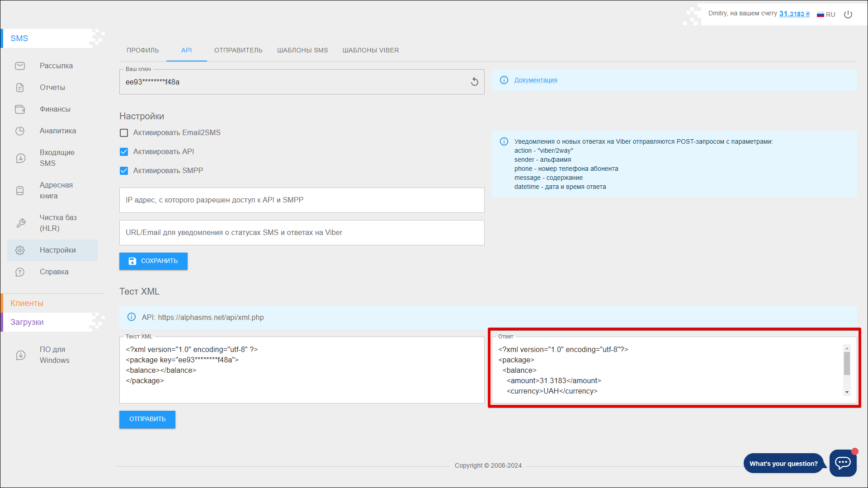Click the ПО для Windows download icon

(21, 355)
